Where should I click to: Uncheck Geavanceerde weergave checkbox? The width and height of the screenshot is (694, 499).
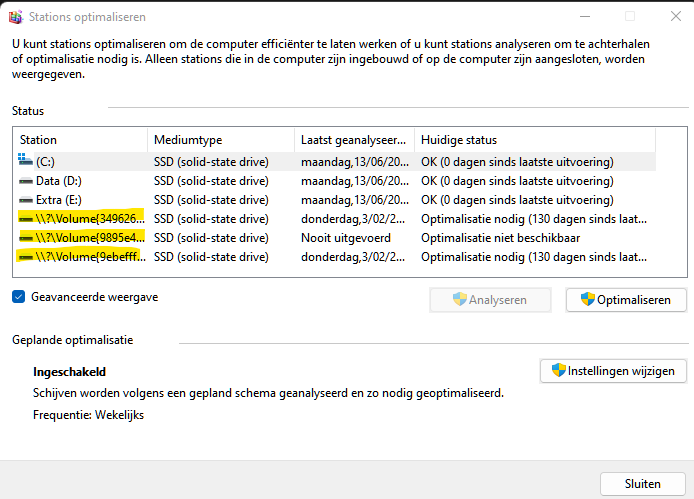19,297
